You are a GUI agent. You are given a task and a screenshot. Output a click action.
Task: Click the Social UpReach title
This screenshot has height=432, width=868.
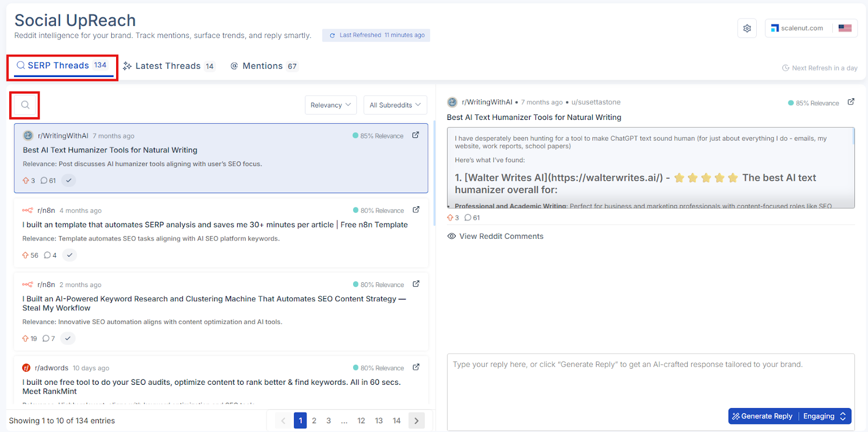[75, 20]
